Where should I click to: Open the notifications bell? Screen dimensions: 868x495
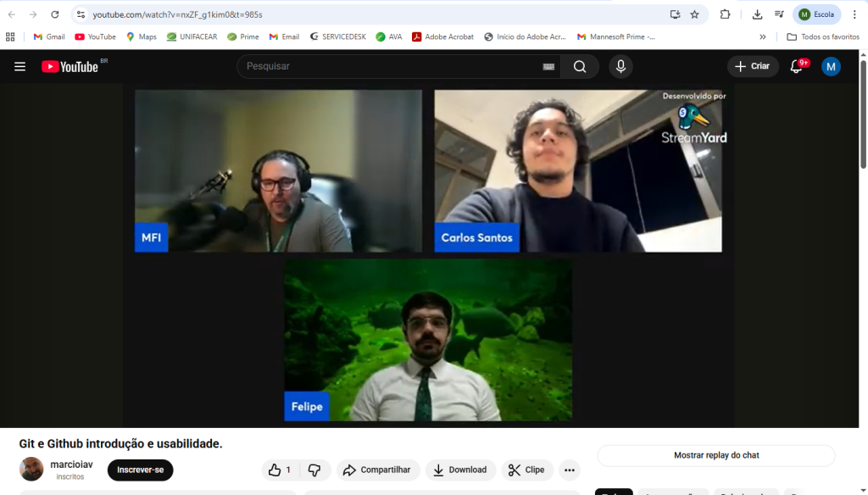tap(797, 66)
